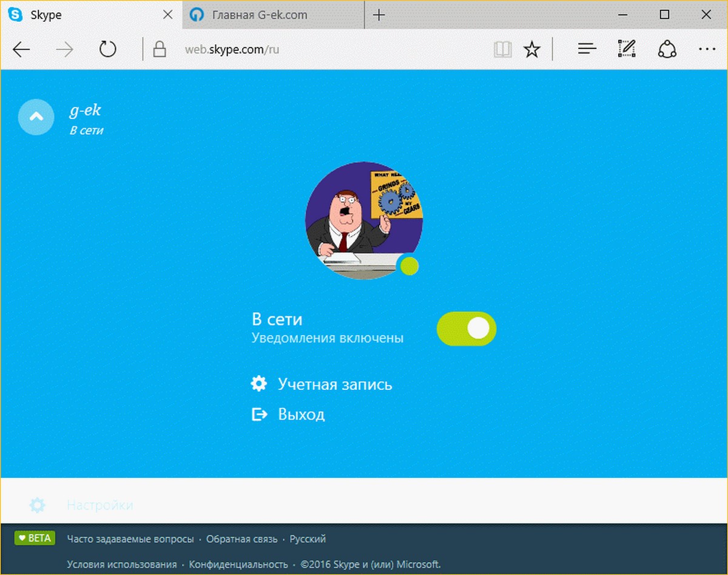Click the ©2016 Skype и (или) Microsoft text

pos(371,565)
